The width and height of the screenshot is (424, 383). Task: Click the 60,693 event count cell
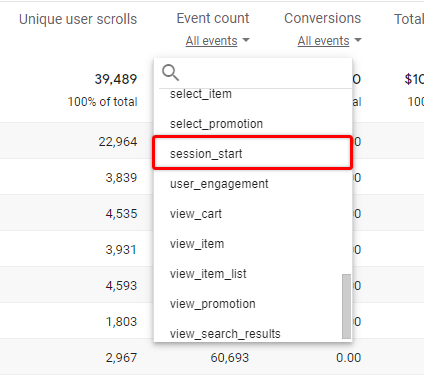tap(230, 358)
